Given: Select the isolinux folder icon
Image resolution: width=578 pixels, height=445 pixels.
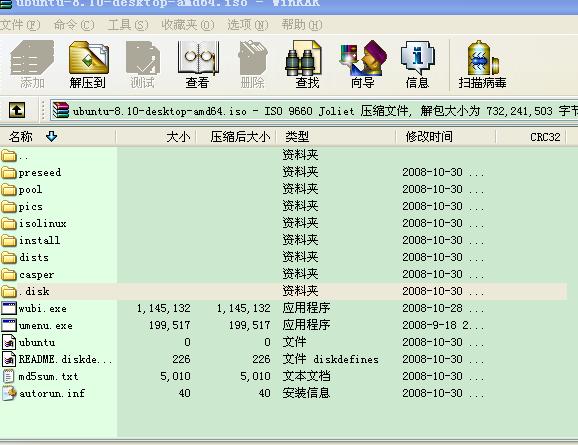Looking at the screenshot, I should [x=9, y=223].
